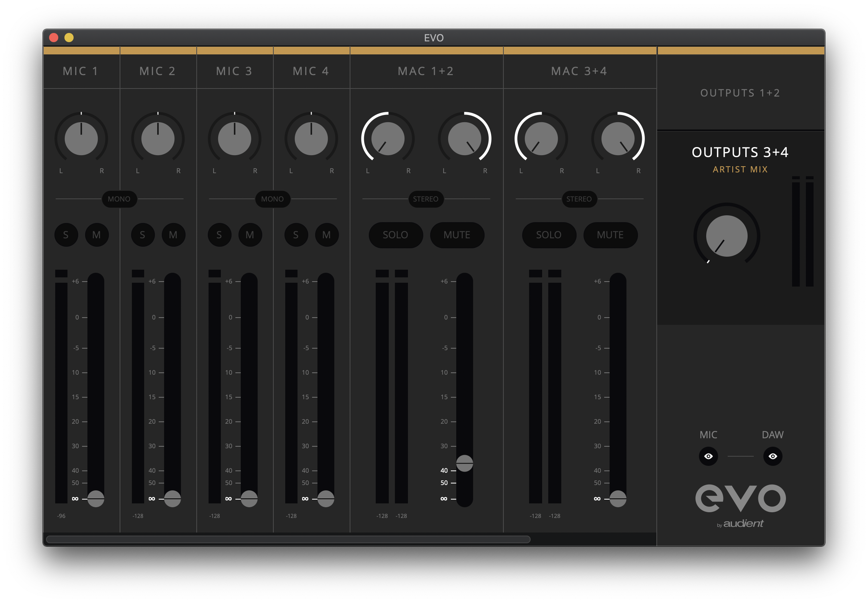Solo the MIC 1 channel
Viewport: 868px width, 603px height.
pyautogui.click(x=66, y=235)
